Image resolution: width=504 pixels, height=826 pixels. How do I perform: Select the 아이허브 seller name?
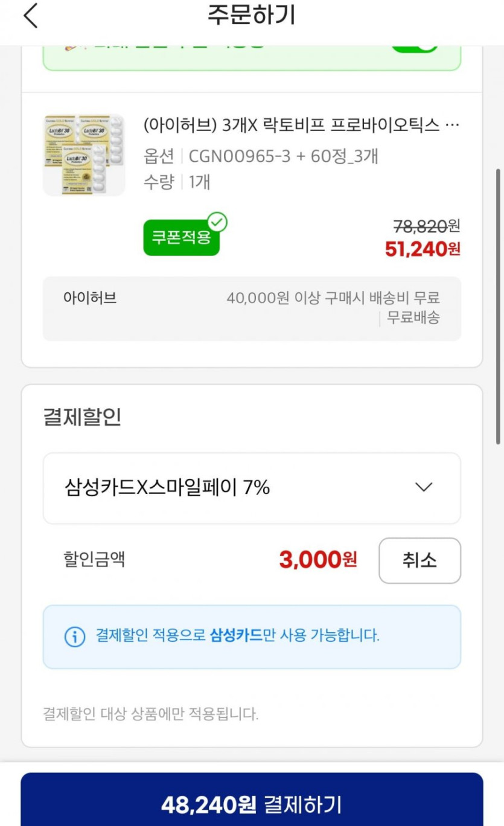(90, 298)
